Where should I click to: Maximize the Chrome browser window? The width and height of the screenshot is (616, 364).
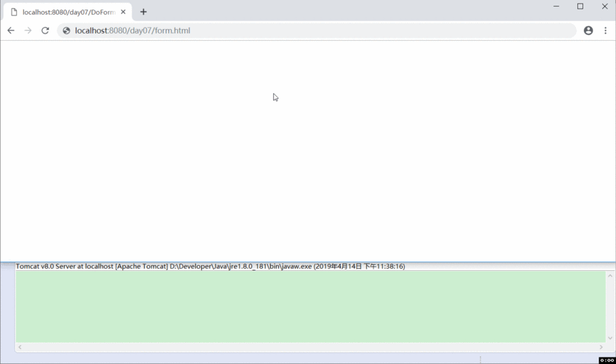pos(580,7)
